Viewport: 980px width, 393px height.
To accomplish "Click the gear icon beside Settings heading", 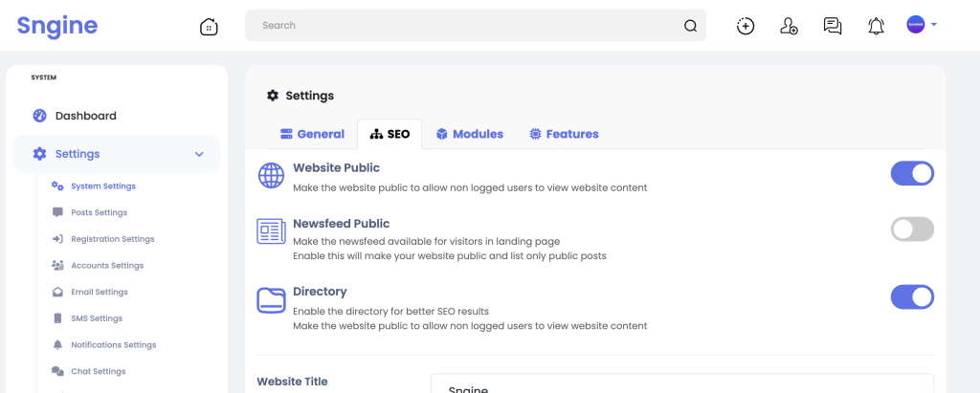I will (273, 96).
